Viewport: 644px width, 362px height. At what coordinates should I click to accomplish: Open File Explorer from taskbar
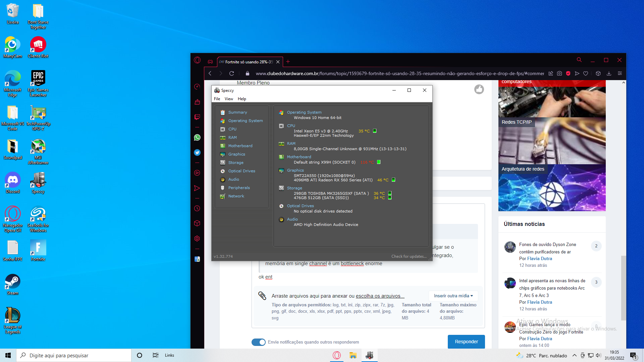353,355
